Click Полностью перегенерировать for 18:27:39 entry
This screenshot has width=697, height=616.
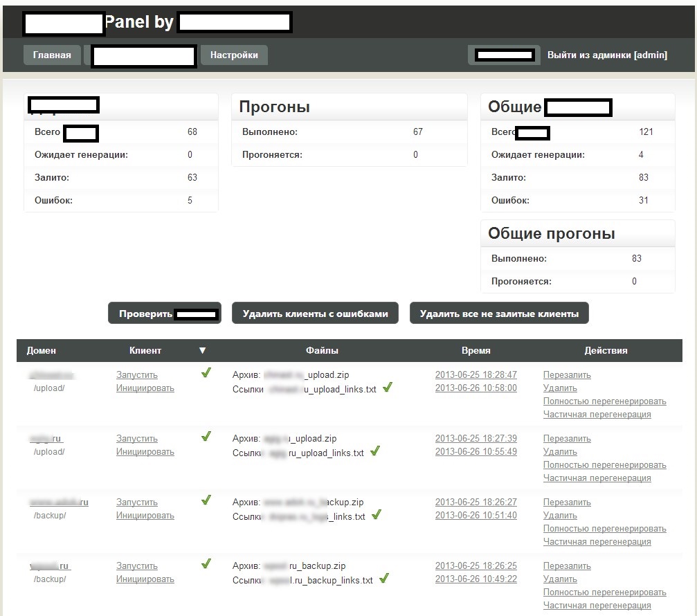[604, 465]
